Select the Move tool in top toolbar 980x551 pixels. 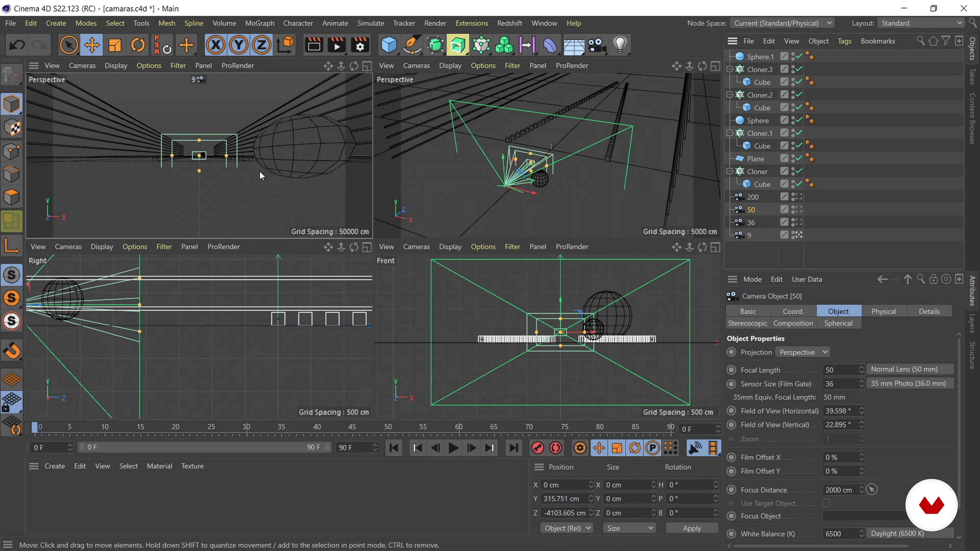coord(92,45)
